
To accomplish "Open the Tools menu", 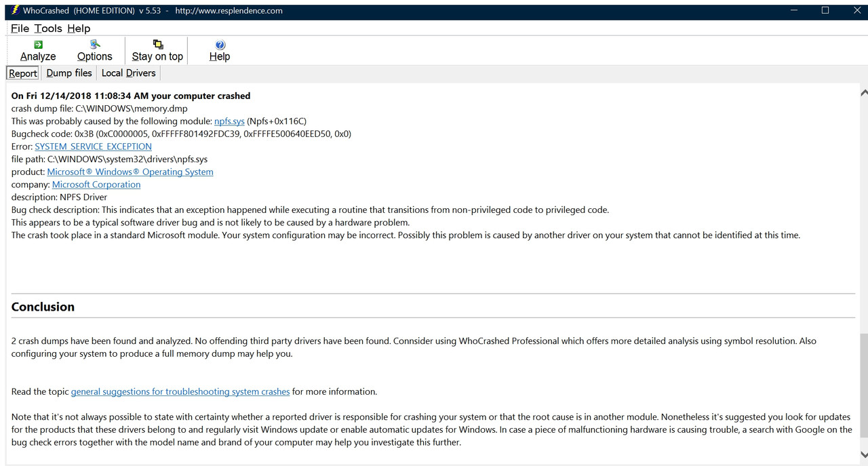I will (x=48, y=28).
